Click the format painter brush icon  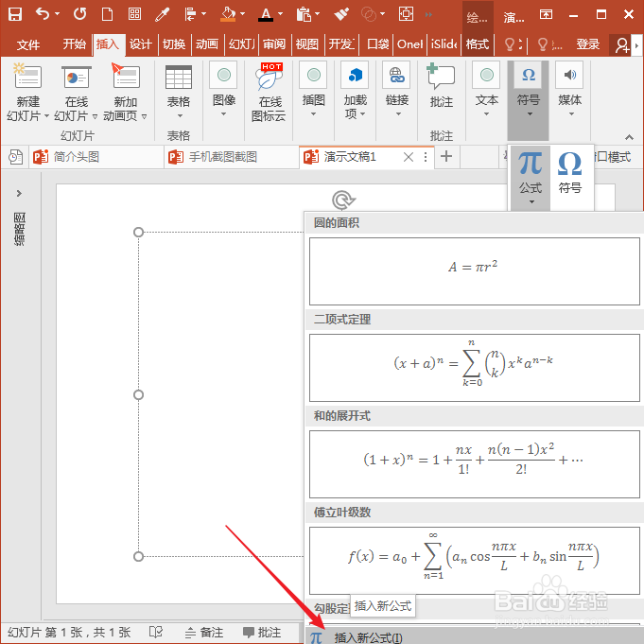341,14
